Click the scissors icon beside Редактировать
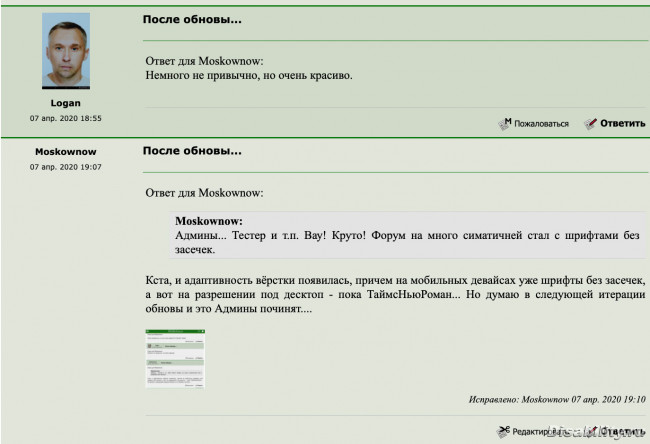 pos(503,431)
